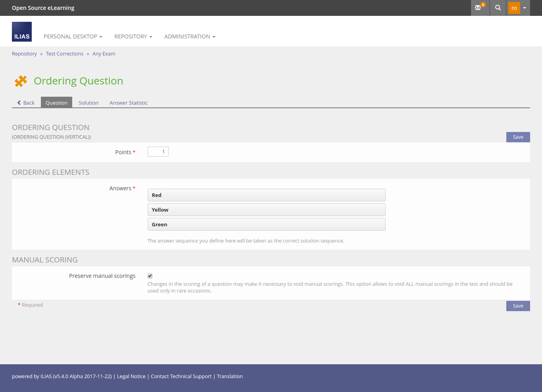Open user menu dropdown arrow
This screenshot has height=392, width=542.
tap(525, 8)
